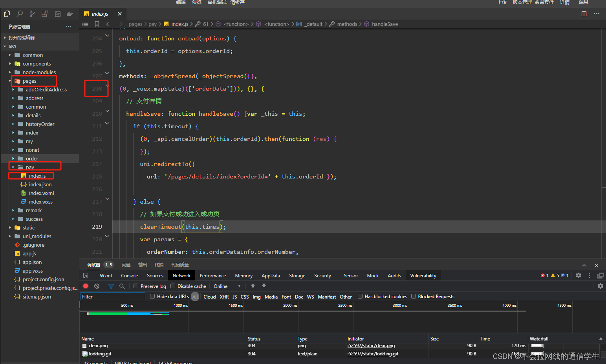Screen dimensions: 606x364
Task: Switch to the Vulnerability tab
Action: 423,276
